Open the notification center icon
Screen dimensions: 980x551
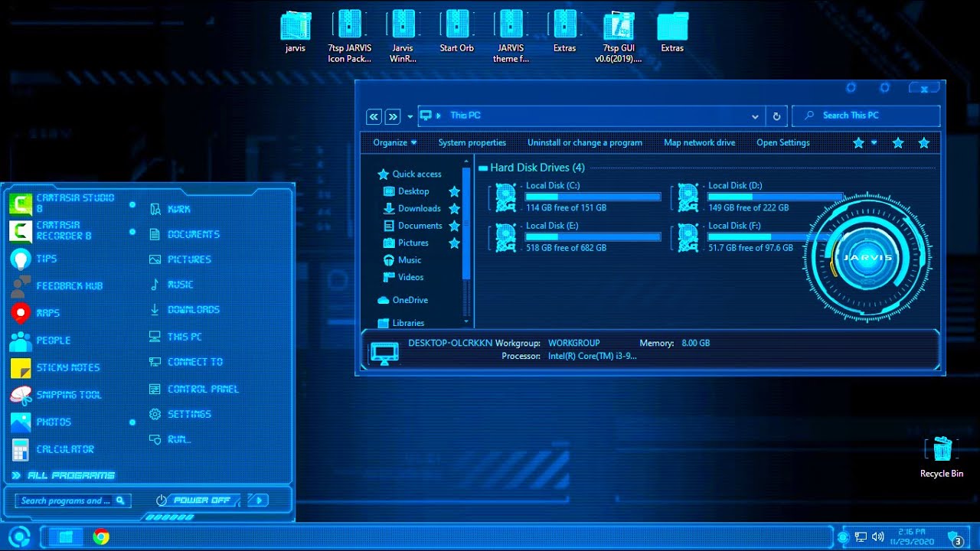955,538
